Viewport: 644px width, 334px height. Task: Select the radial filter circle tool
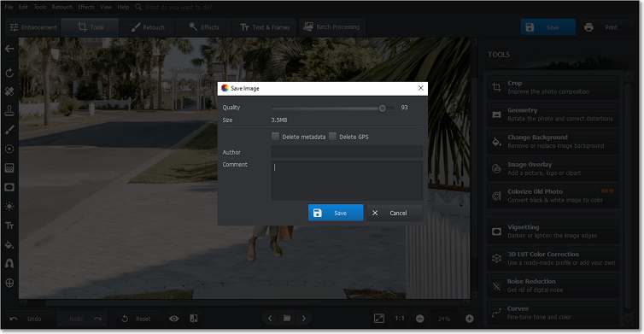tap(9, 149)
